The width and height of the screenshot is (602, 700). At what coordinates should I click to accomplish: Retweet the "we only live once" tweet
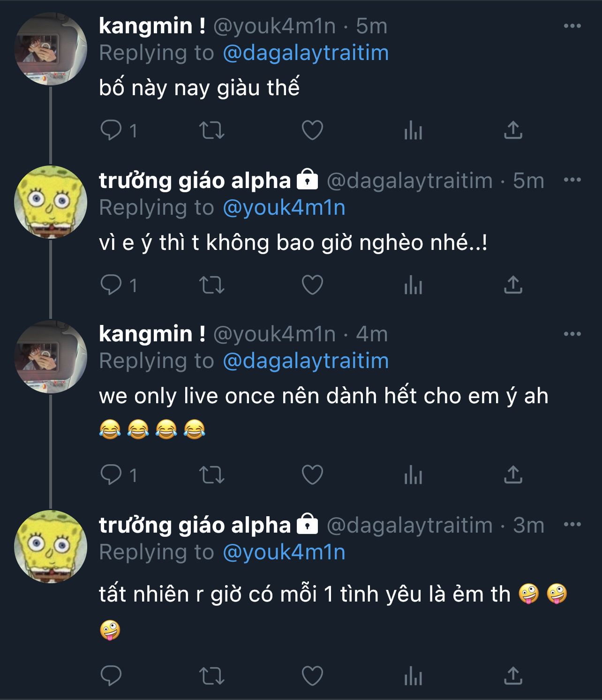point(212,475)
